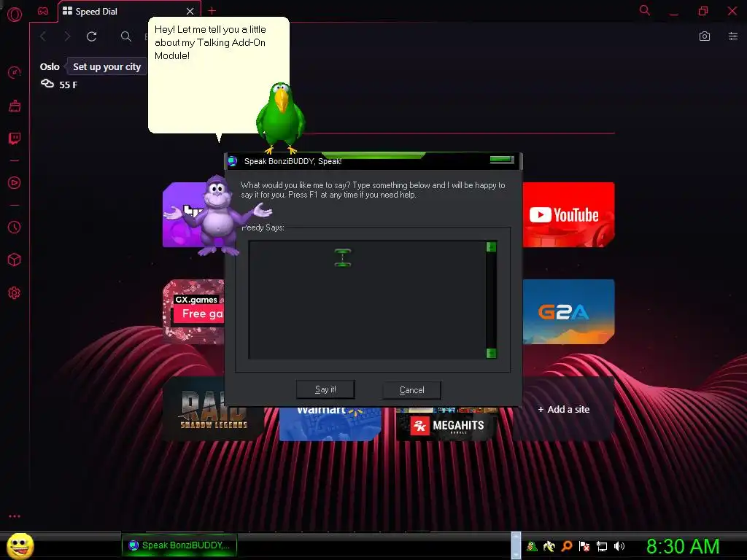The width and height of the screenshot is (747, 560).
Task: Open Extensions via the cube sidebar icon
Action: click(15, 260)
